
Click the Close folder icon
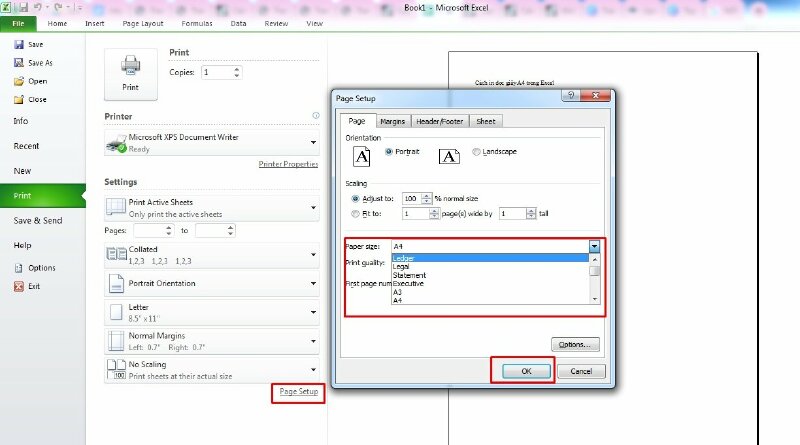19,100
